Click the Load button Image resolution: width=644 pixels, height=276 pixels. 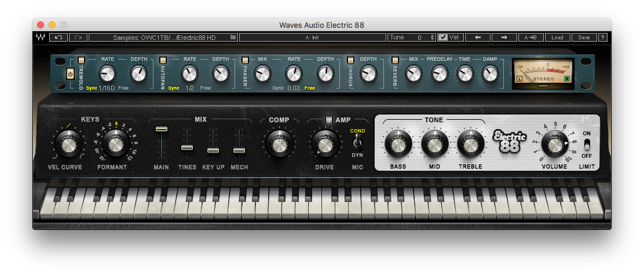pos(557,37)
